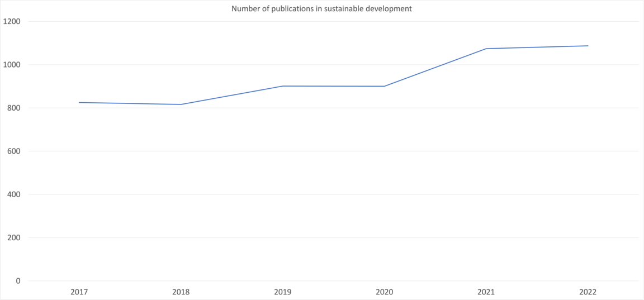The height and width of the screenshot is (300, 644).
Task: Click the chart title about sustainable development publications
Action: [321, 8]
